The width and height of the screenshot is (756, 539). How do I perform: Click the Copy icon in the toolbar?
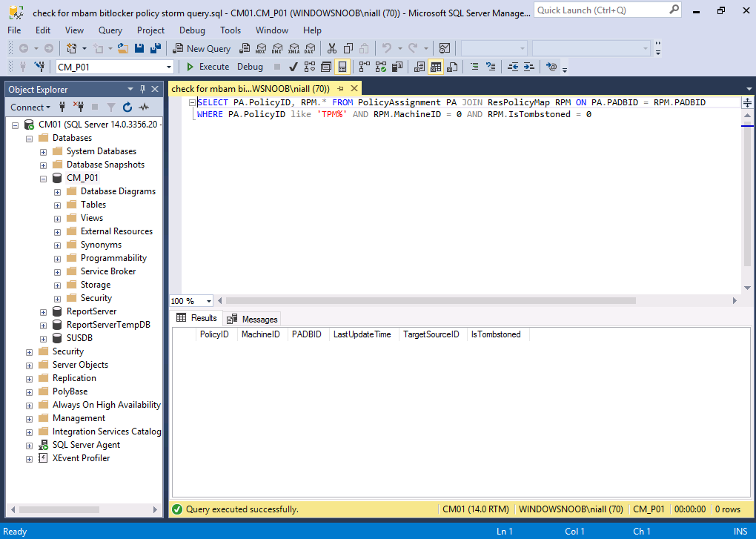348,48
